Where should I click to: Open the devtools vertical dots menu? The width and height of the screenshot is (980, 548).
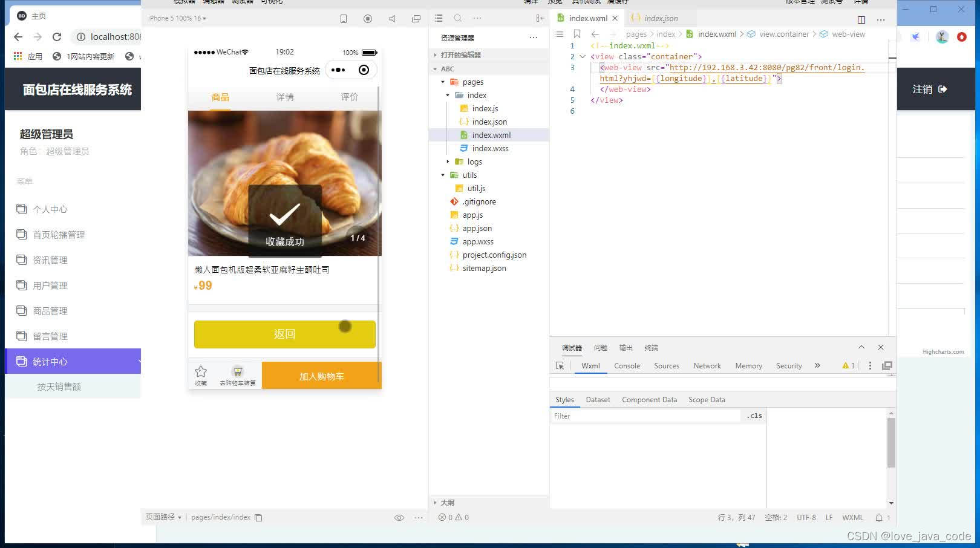tap(870, 366)
